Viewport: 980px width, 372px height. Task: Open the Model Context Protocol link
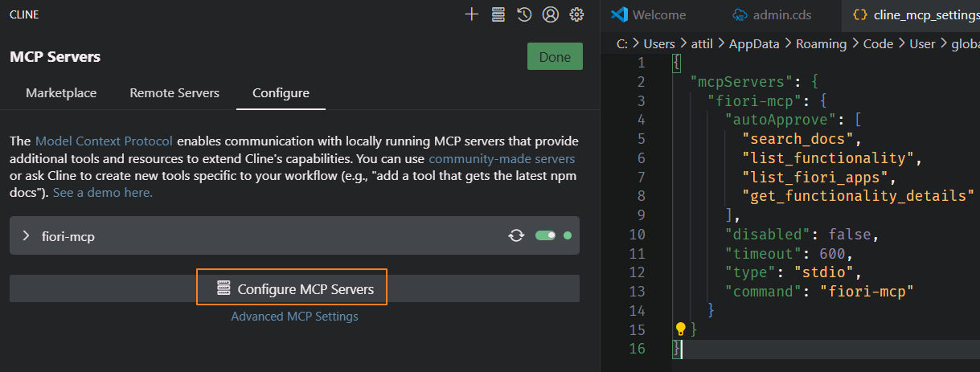tap(104, 141)
